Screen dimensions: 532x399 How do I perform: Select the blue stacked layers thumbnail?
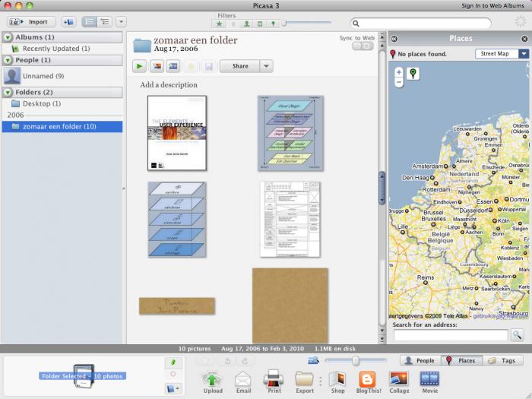coord(177,219)
